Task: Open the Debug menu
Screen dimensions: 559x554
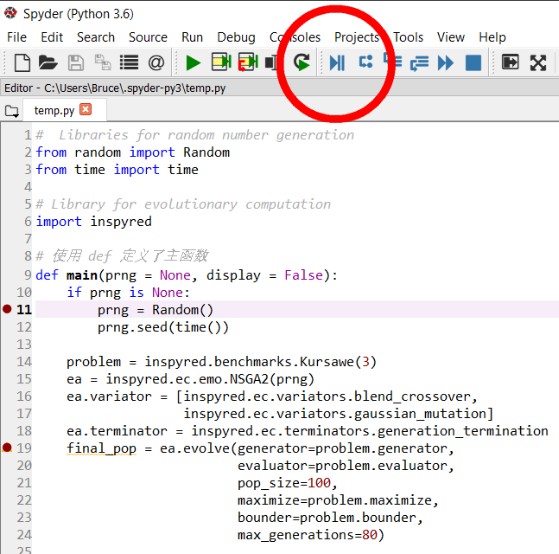Action: [236, 37]
